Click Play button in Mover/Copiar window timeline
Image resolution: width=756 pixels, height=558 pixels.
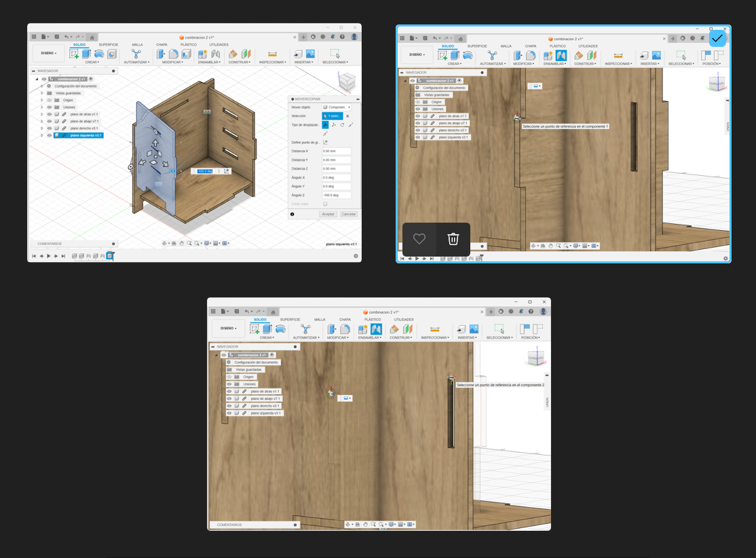tap(49, 256)
